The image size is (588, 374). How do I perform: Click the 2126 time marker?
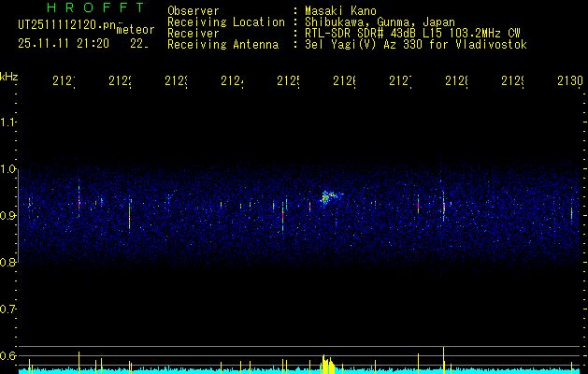[x=345, y=81]
